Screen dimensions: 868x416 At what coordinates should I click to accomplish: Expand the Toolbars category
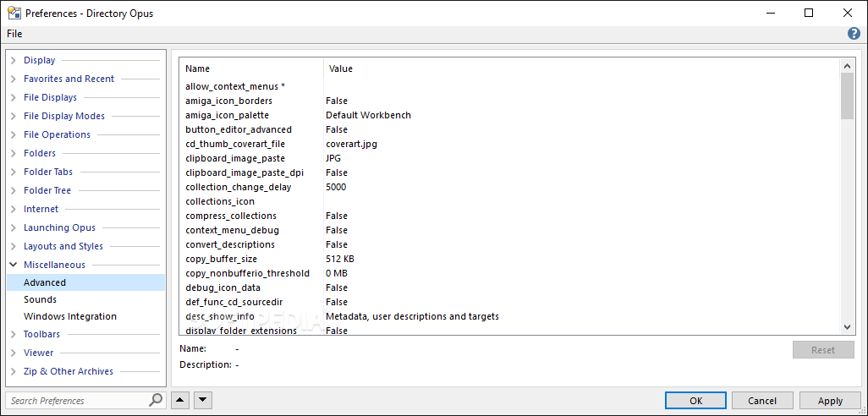14,334
